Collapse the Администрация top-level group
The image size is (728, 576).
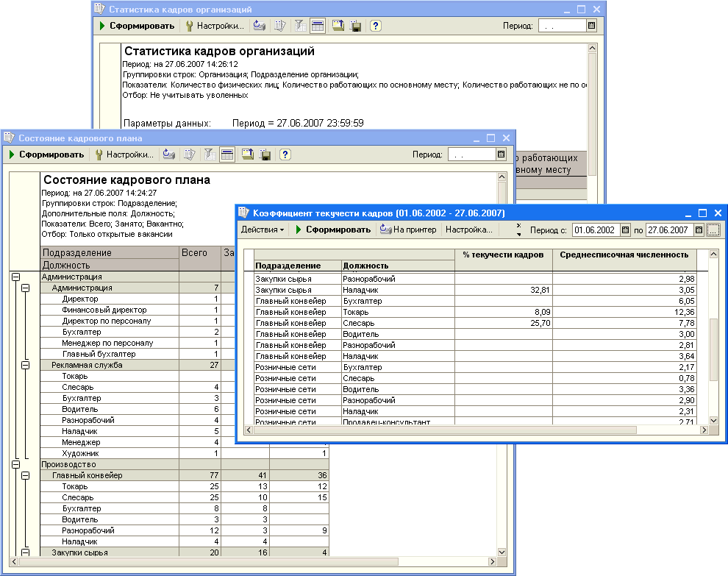coord(15,277)
